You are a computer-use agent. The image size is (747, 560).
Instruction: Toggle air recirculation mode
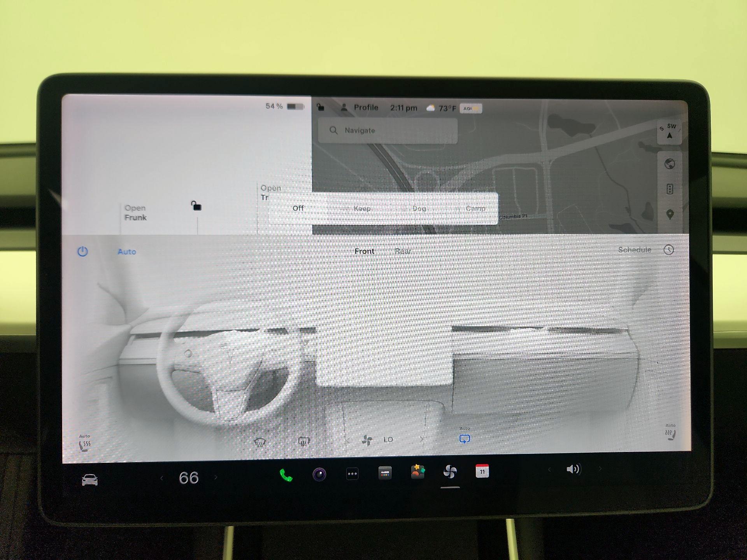coord(465,438)
